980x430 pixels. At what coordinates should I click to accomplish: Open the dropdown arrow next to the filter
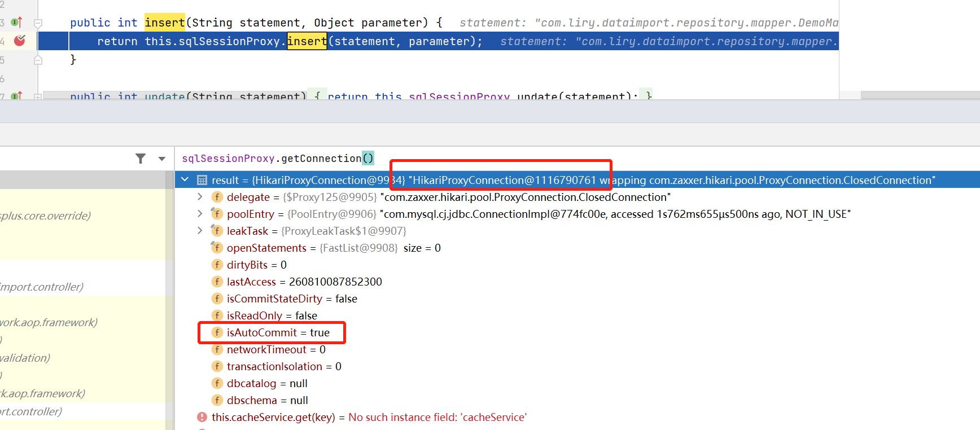[162, 159]
